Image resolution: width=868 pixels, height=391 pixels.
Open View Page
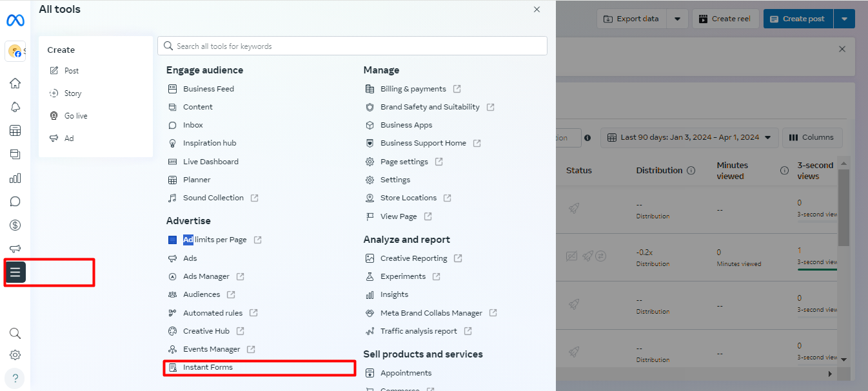(x=399, y=216)
